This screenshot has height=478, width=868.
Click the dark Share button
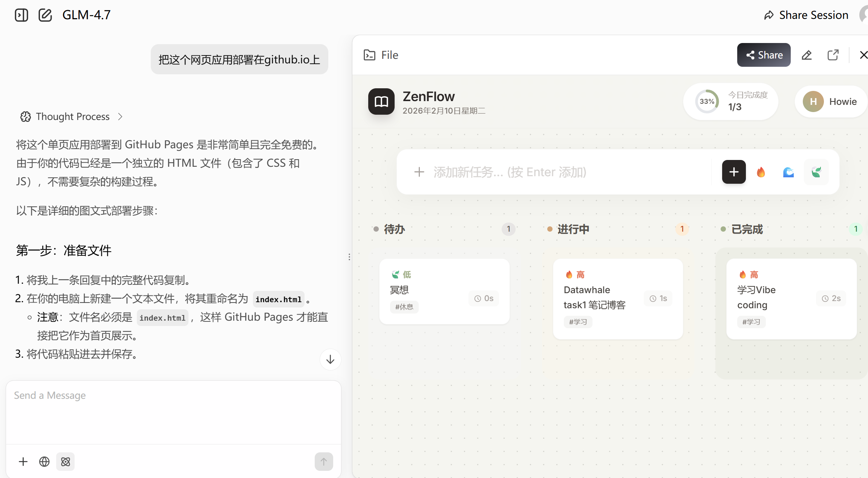point(764,55)
